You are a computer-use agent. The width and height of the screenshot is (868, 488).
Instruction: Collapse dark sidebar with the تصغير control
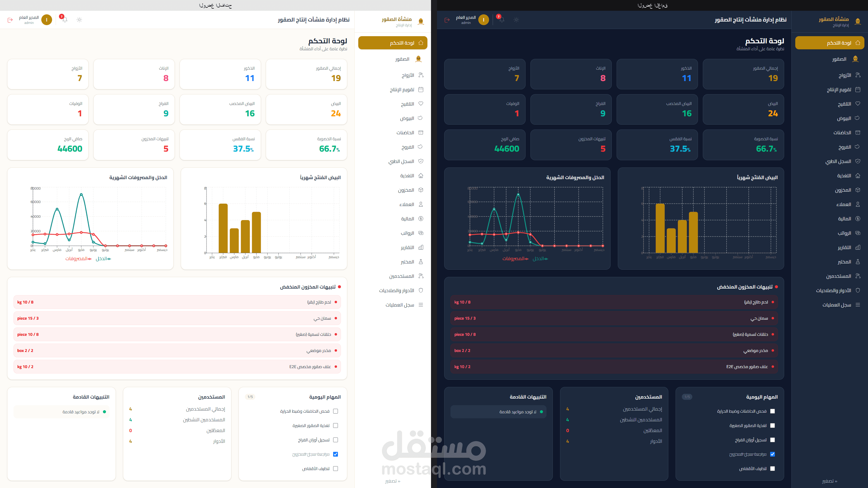tap(830, 481)
